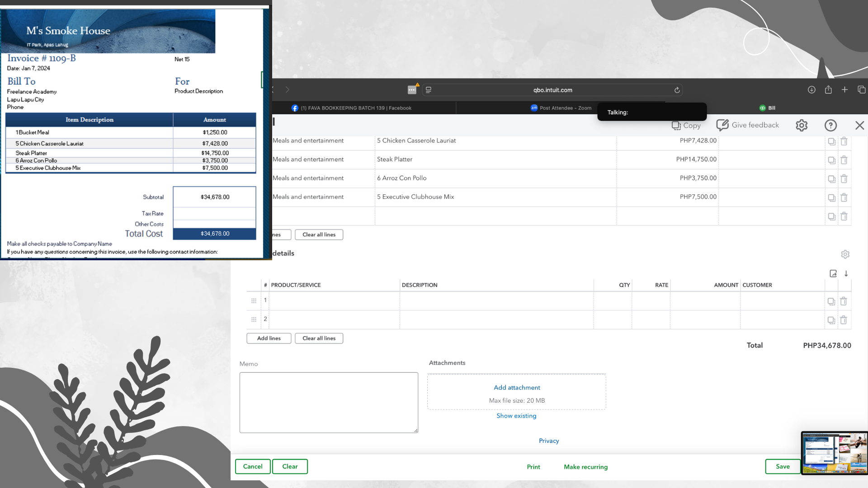868x488 pixels.
Task: Duplicate the 6 Arroz Con Pollo line
Action: pos(831,179)
